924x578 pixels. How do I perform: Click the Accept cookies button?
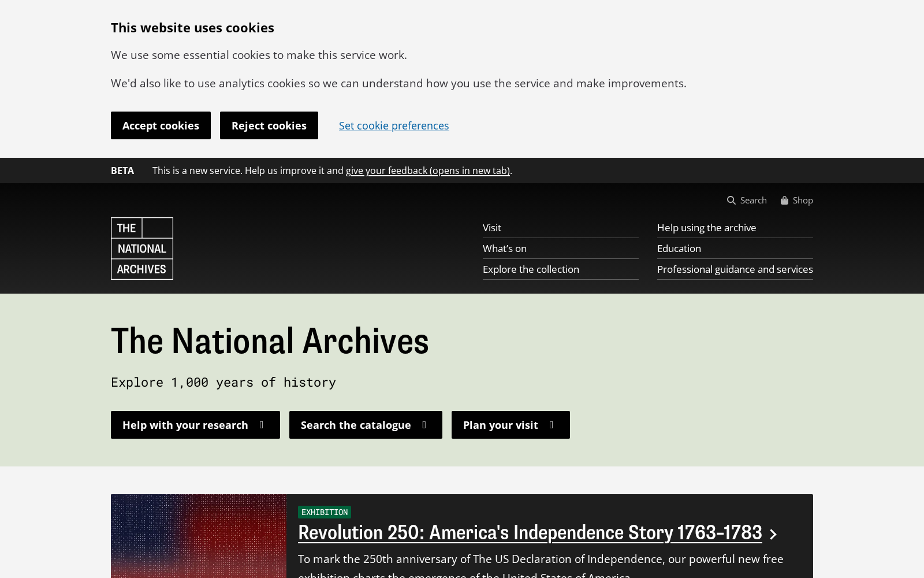161,125
